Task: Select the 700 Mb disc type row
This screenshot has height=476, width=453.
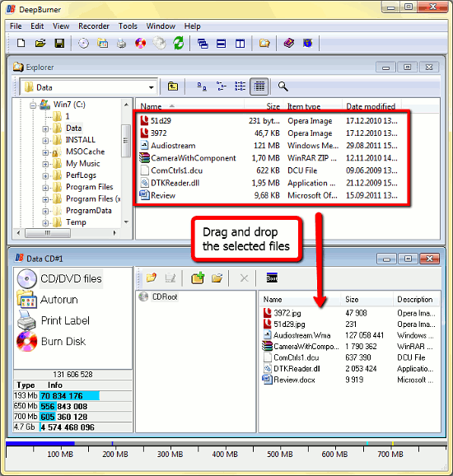Action: click(72, 417)
